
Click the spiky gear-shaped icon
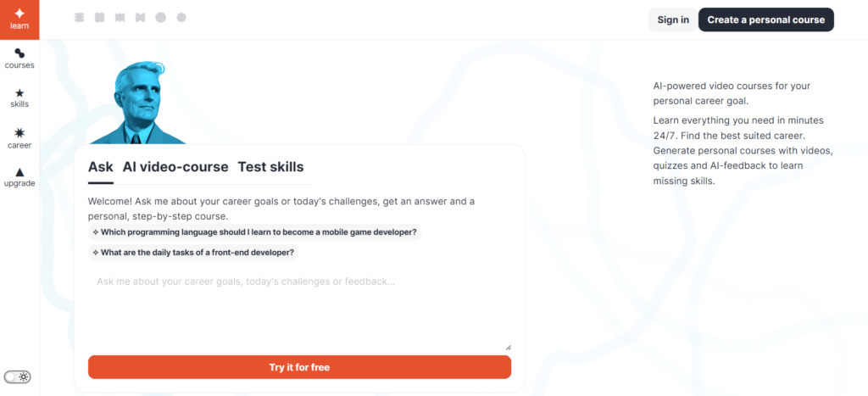181,18
